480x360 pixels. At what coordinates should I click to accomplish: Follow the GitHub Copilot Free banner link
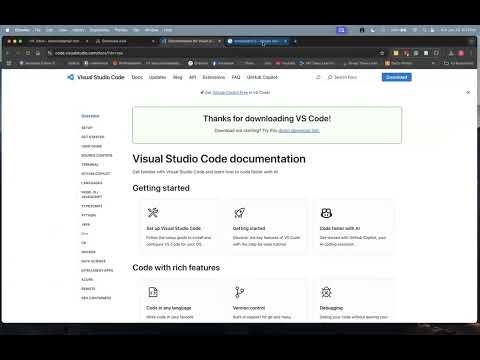[x=230, y=92]
